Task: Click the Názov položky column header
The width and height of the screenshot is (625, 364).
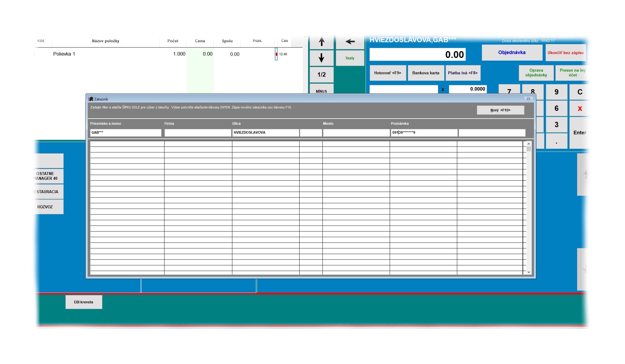Action: 106,41
